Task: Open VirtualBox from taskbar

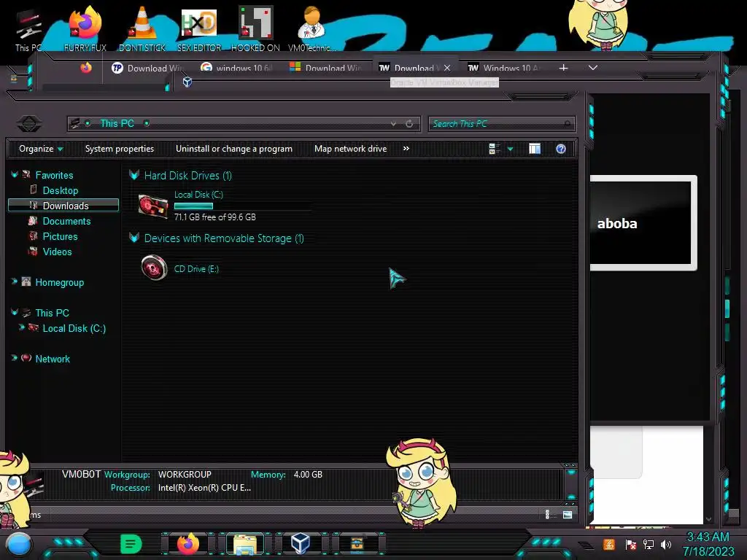Action: coord(300,544)
